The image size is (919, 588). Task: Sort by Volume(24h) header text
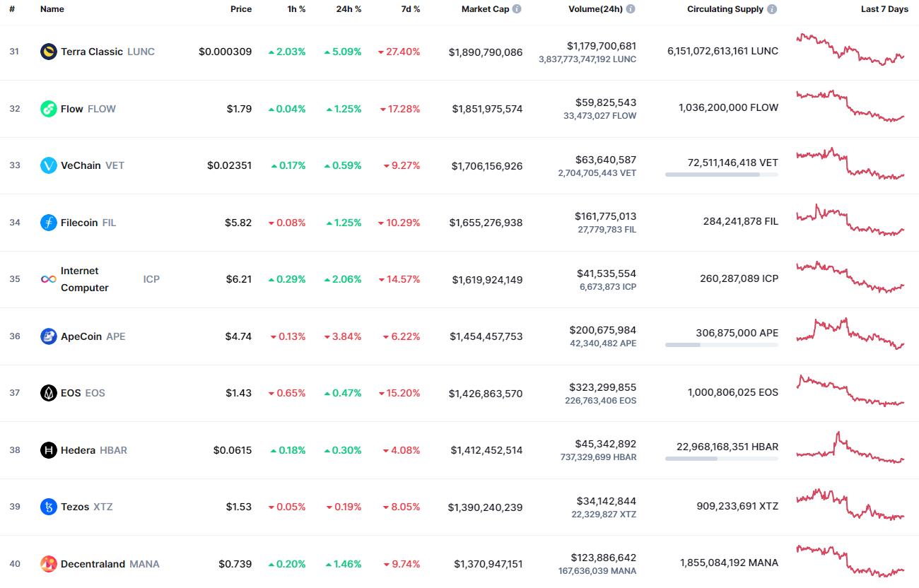coord(595,9)
